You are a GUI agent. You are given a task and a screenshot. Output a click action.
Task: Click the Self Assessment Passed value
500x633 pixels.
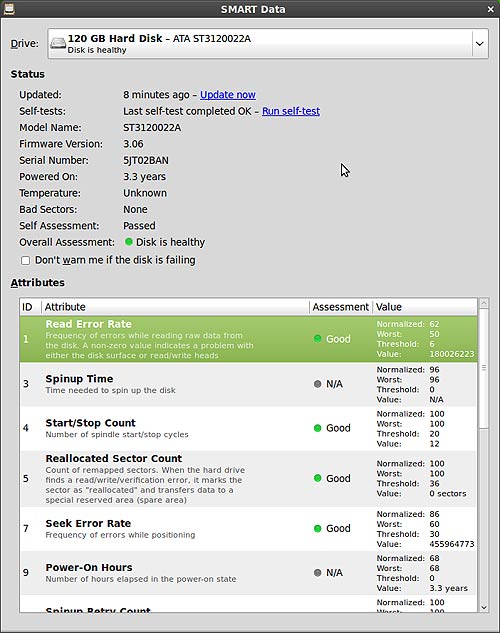139,226
